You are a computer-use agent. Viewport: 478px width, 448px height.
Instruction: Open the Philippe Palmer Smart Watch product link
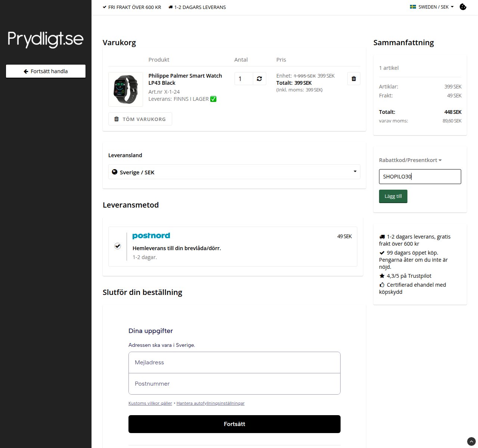click(x=185, y=79)
